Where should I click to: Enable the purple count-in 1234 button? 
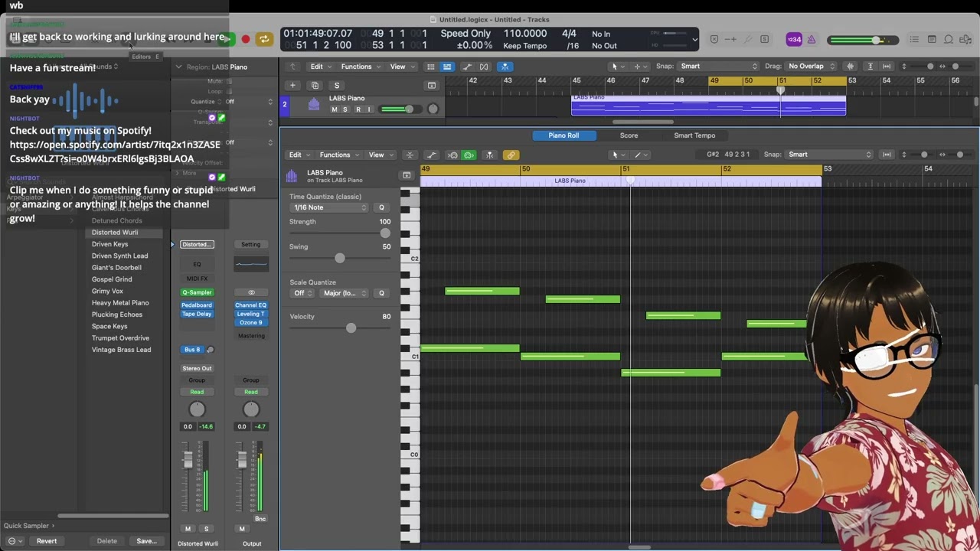point(794,40)
